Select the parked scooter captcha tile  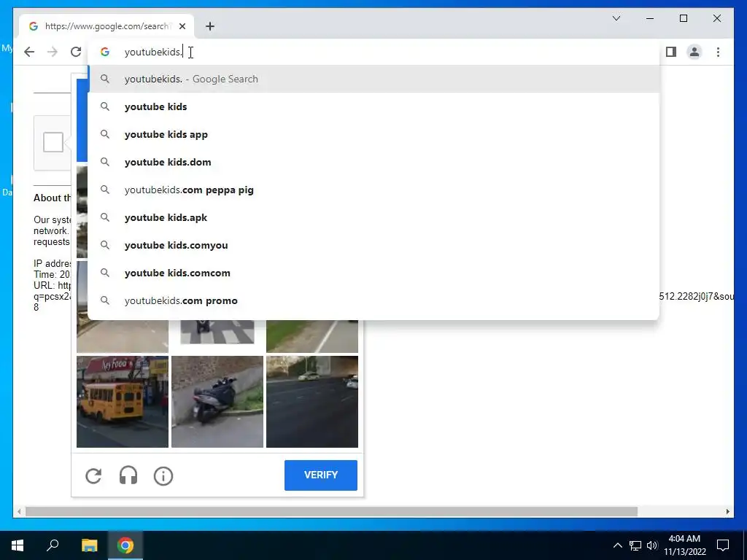217,402
